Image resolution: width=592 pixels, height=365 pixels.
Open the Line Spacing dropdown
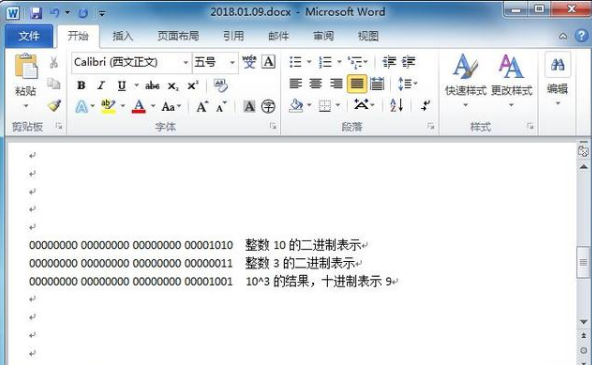click(x=407, y=83)
